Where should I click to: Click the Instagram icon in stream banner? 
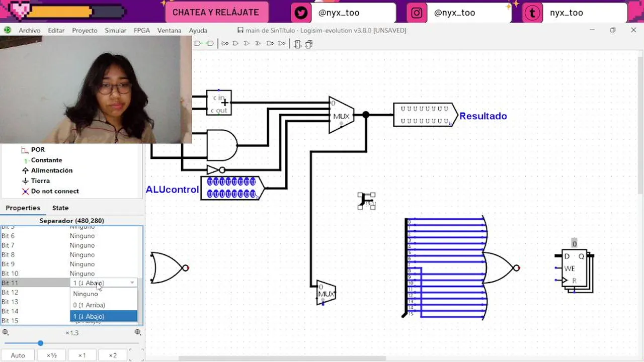pyautogui.click(x=417, y=13)
